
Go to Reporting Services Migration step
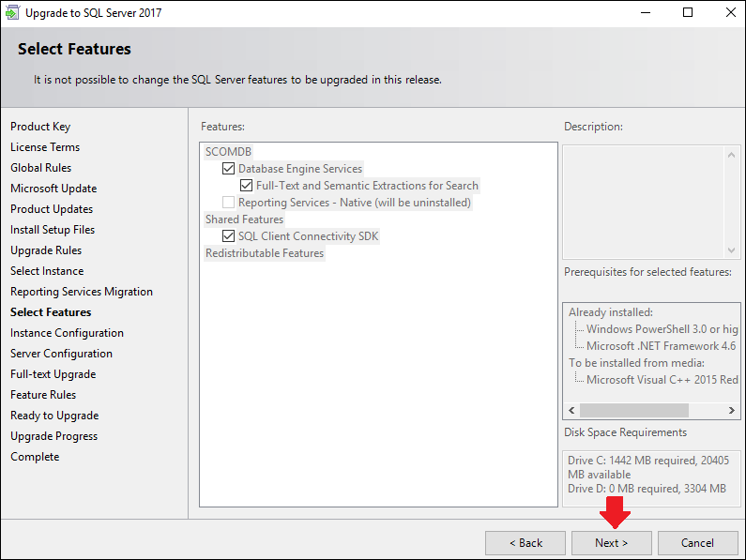click(82, 292)
